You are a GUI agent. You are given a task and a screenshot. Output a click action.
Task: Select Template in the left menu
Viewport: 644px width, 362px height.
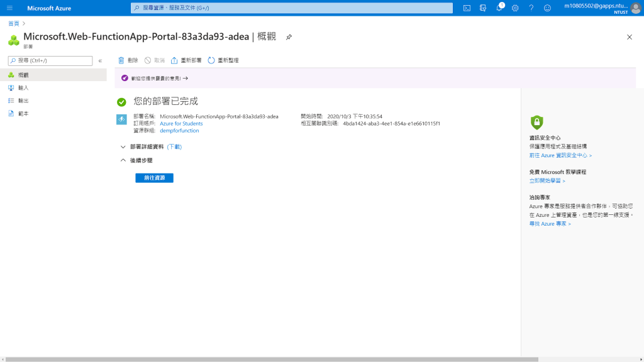[x=53, y=114]
